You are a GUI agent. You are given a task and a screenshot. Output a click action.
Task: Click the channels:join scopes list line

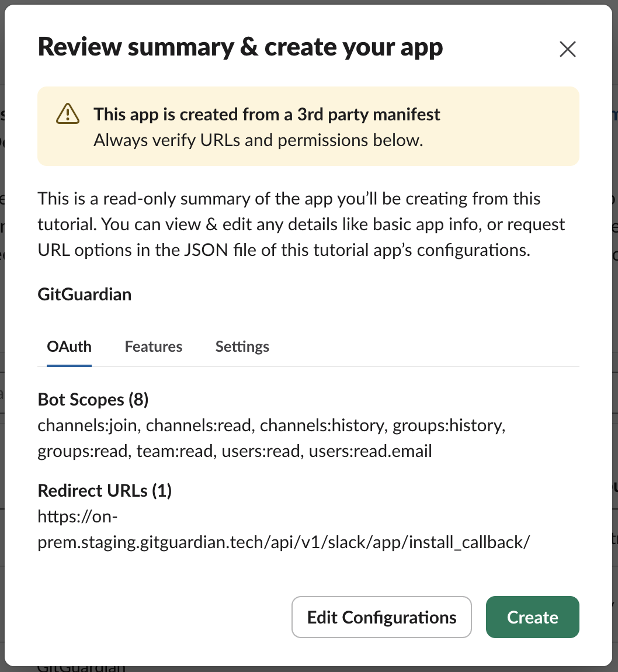(272, 425)
